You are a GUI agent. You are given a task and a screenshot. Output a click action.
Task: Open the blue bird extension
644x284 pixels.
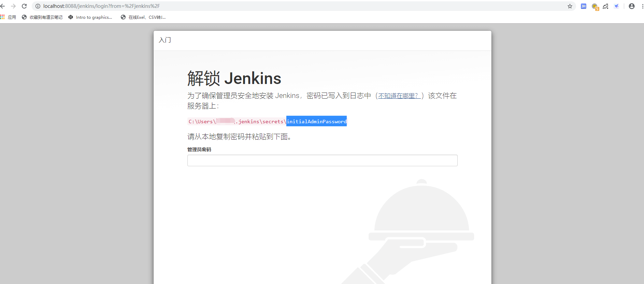pyautogui.click(x=617, y=6)
